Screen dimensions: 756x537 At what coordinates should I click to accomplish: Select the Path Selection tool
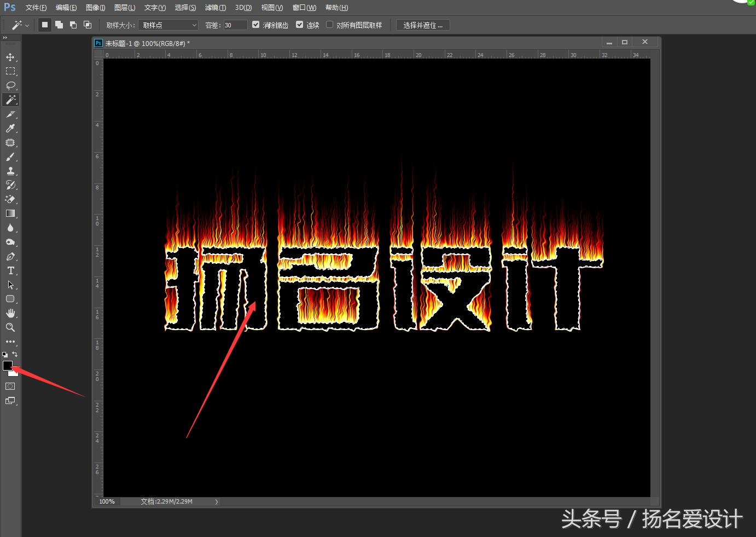tap(10, 285)
